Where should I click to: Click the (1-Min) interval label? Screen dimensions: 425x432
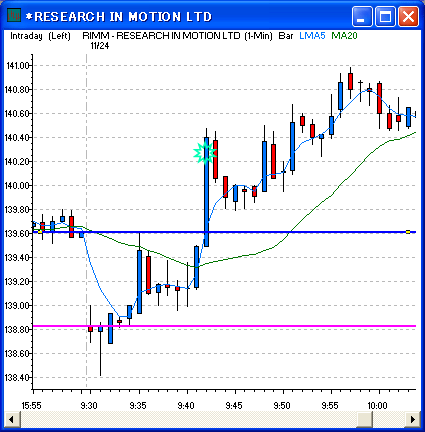point(258,36)
